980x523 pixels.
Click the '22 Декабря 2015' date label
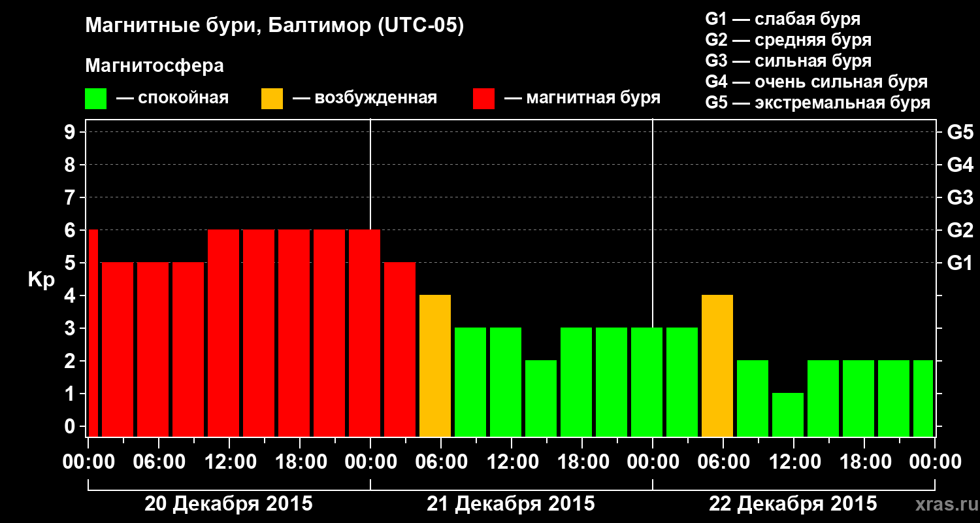[x=793, y=504]
